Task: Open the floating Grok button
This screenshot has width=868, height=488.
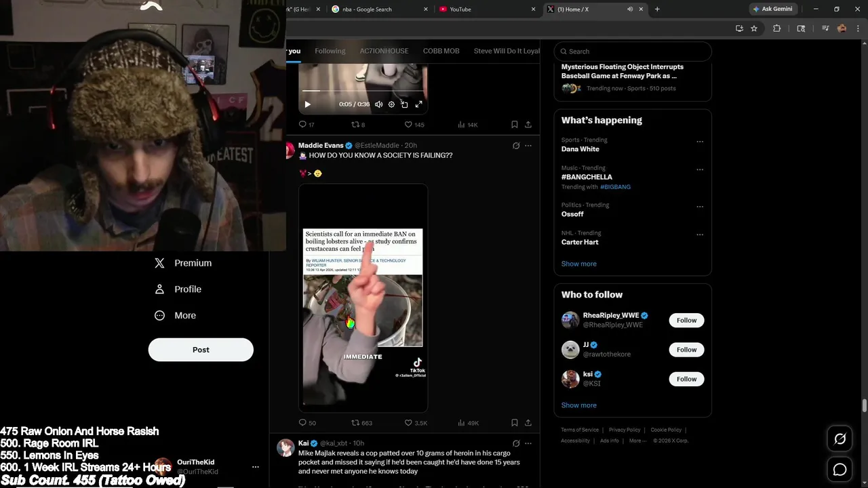Action: 840,439
